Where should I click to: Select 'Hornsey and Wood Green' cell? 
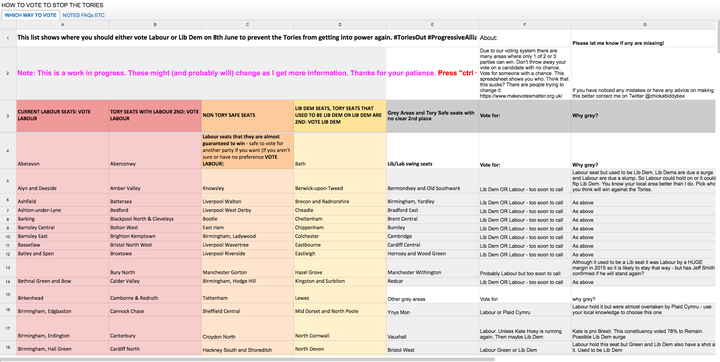pyautogui.click(x=432, y=254)
